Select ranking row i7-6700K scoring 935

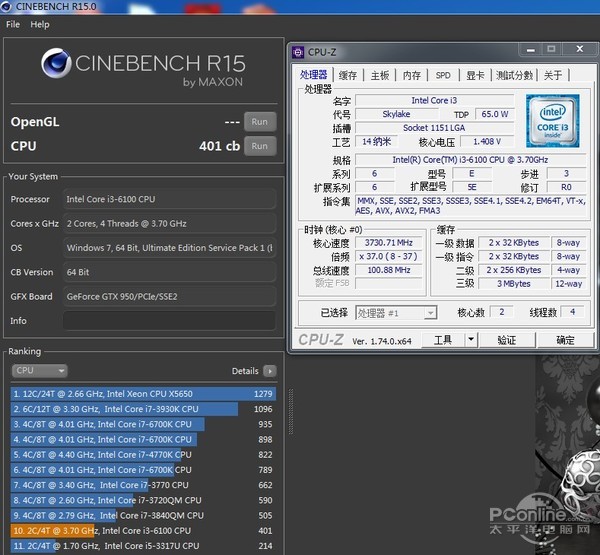pos(143,424)
